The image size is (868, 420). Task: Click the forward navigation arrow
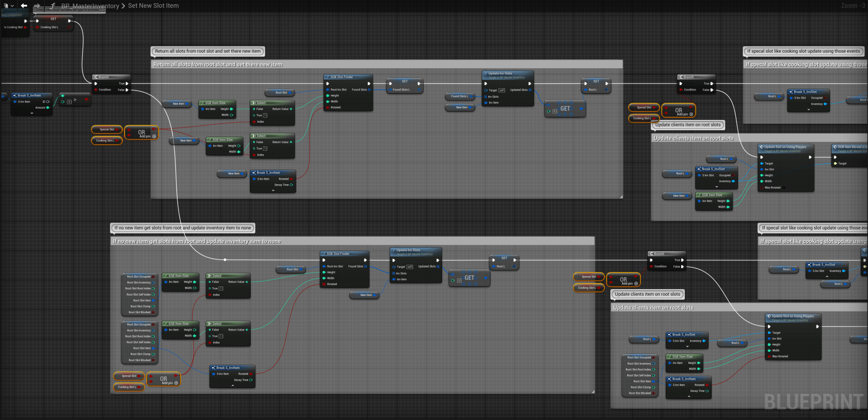38,5
